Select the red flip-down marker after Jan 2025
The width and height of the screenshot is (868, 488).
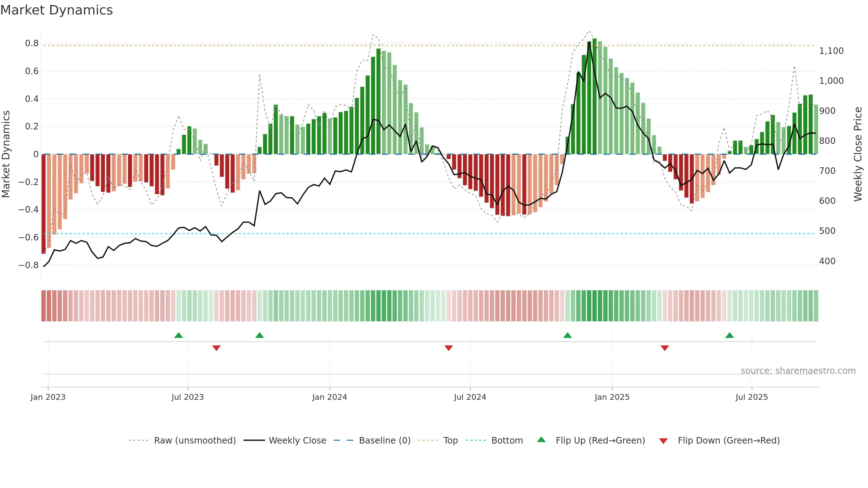click(665, 348)
